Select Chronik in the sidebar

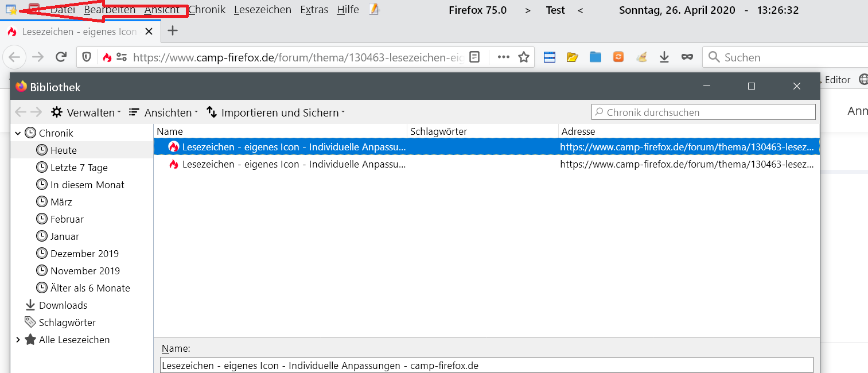56,133
